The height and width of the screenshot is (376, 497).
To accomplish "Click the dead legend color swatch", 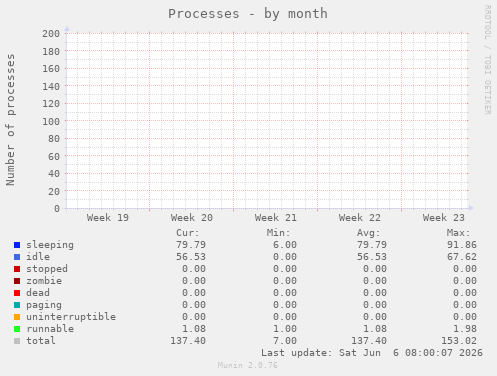I will pyautogui.click(x=17, y=293).
